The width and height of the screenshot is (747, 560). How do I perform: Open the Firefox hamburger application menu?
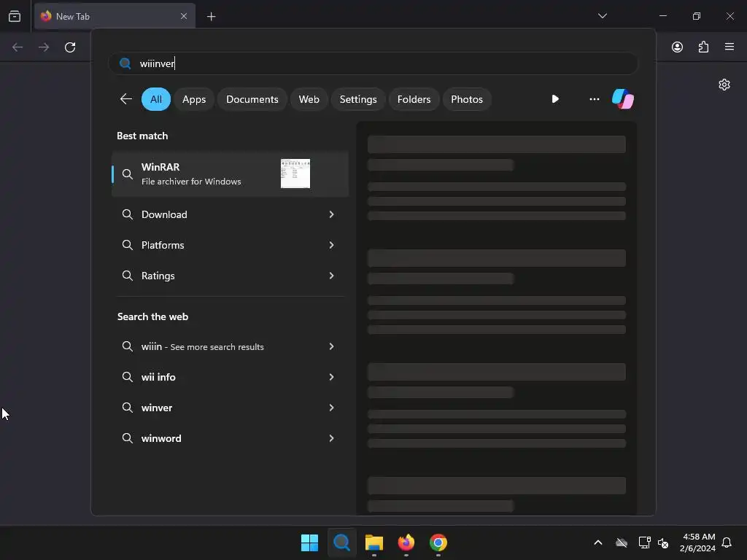pyautogui.click(x=729, y=47)
